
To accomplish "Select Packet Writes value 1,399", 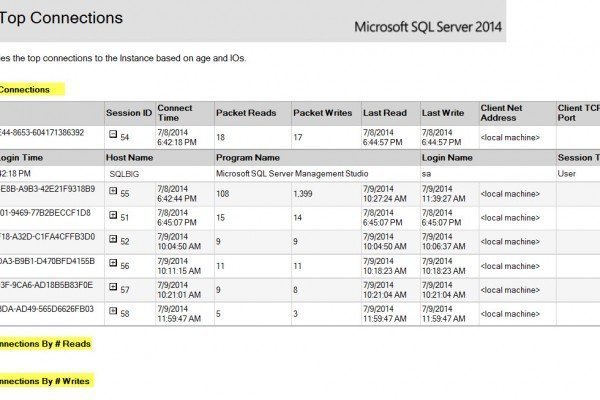I will pos(303,194).
